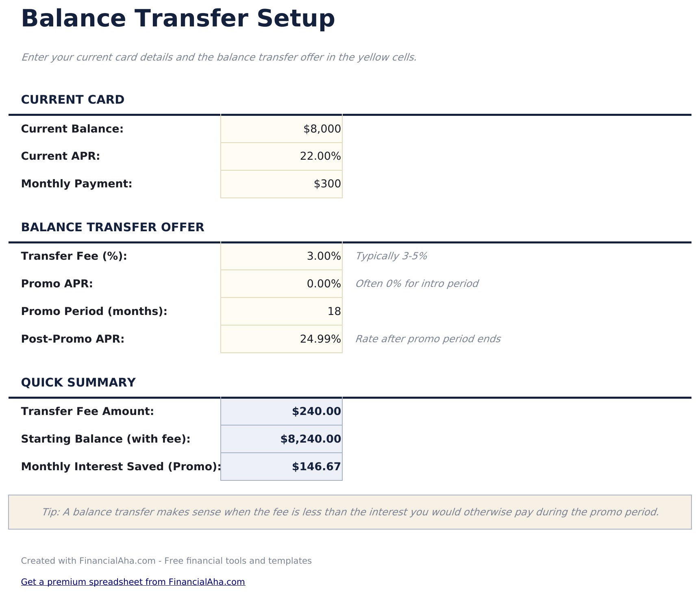Select the CURRENT CARD section heading
Screen dimensions: 700x595
coord(73,100)
